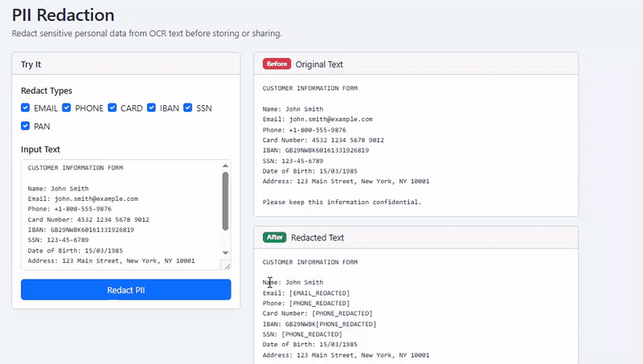This screenshot has height=364, width=643.
Task: Click 'Card Number: 4532 1234 5678 9012' in Original Text
Action: pos(324,140)
